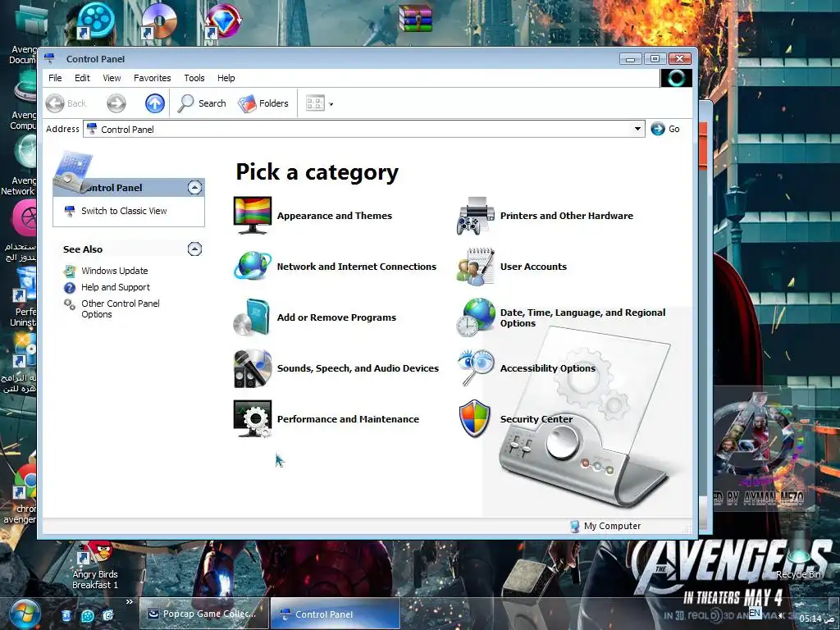Open the Address bar dropdown arrow
This screenshot has height=630, width=840.
pyautogui.click(x=637, y=129)
